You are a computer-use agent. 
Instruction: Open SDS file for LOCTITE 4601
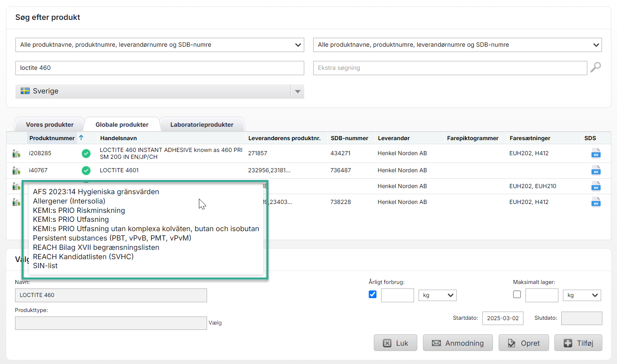click(x=596, y=170)
